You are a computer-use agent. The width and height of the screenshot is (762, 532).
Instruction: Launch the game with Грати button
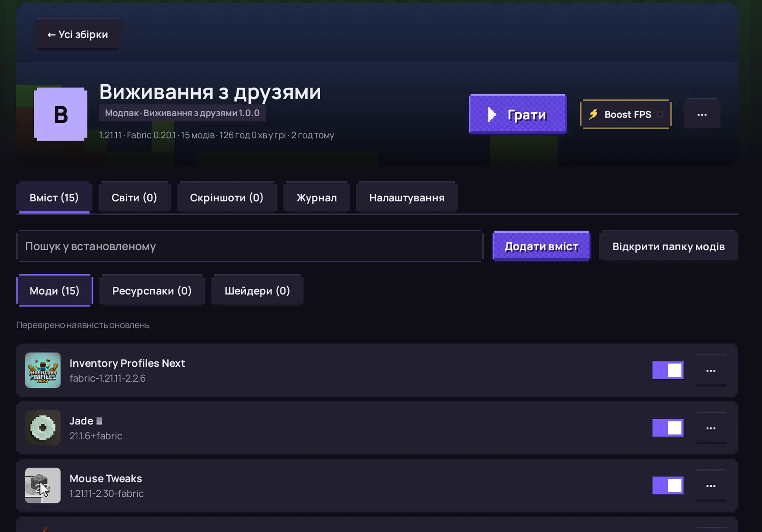tap(518, 114)
